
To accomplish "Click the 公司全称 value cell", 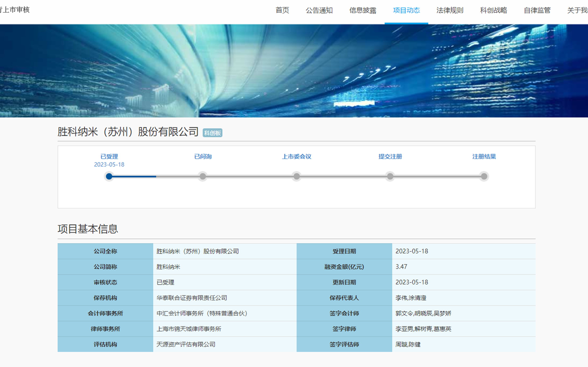I will tap(225, 251).
